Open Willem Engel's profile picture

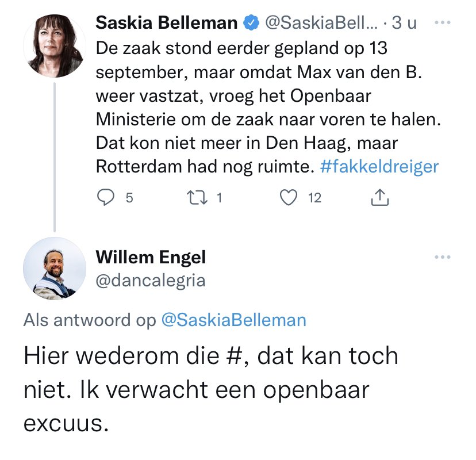pyautogui.click(x=55, y=269)
